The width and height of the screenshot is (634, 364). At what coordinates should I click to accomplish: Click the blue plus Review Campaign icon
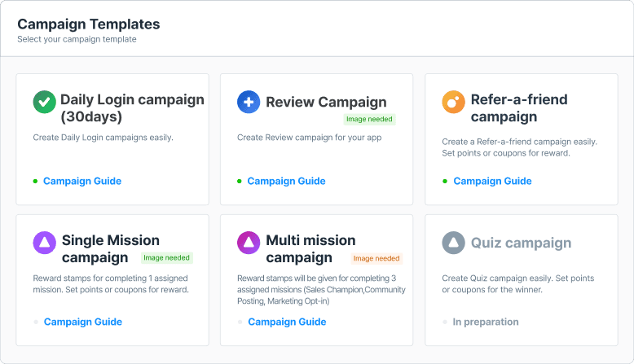coord(249,102)
